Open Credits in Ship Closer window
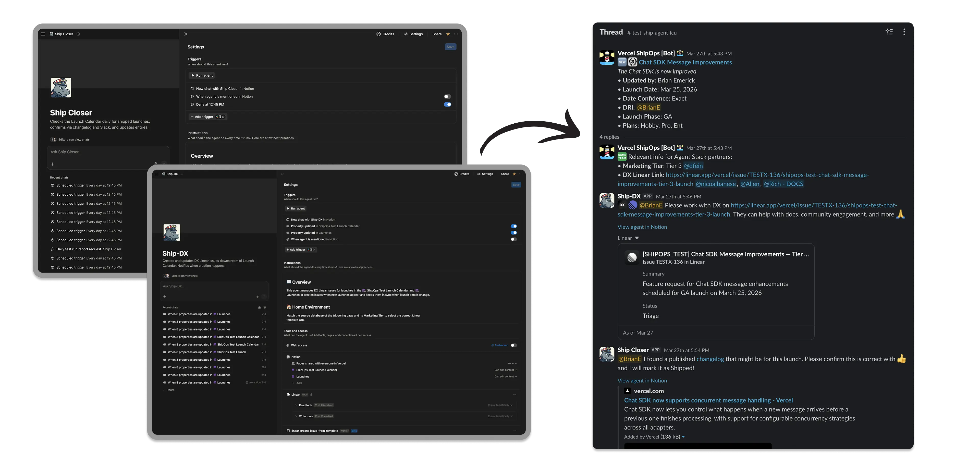980x471 pixels. point(385,34)
